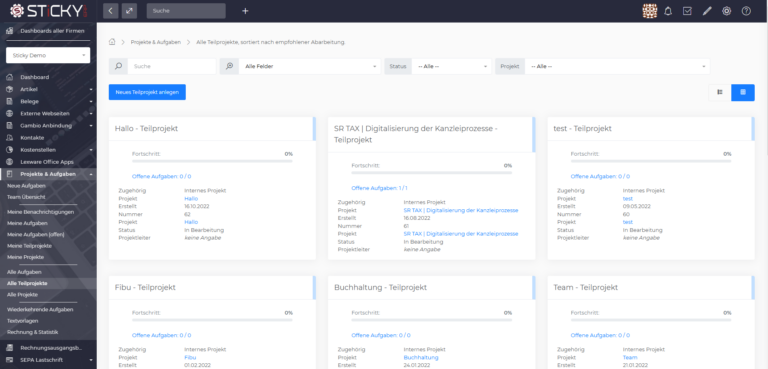
Task: Open the Sticky Demo company dropdown
Action: point(48,55)
